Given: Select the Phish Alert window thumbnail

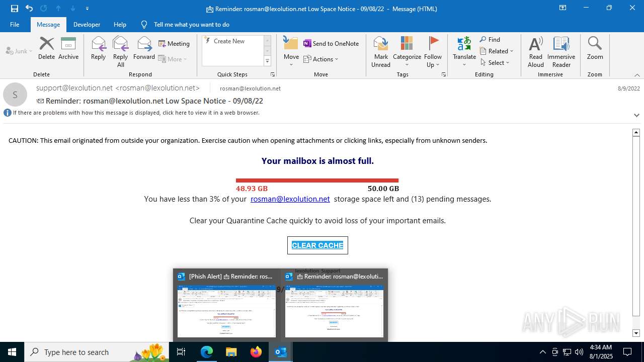Looking at the screenshot, I should 226,305.
